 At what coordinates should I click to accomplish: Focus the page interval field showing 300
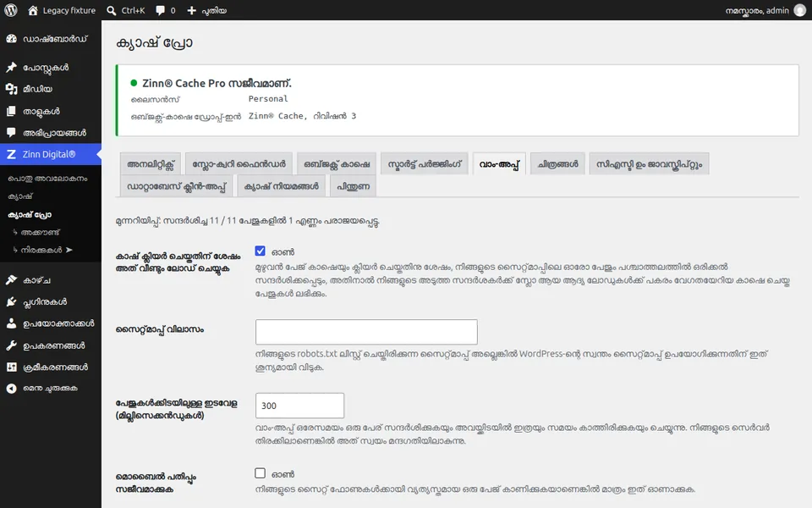coord(299,406)
